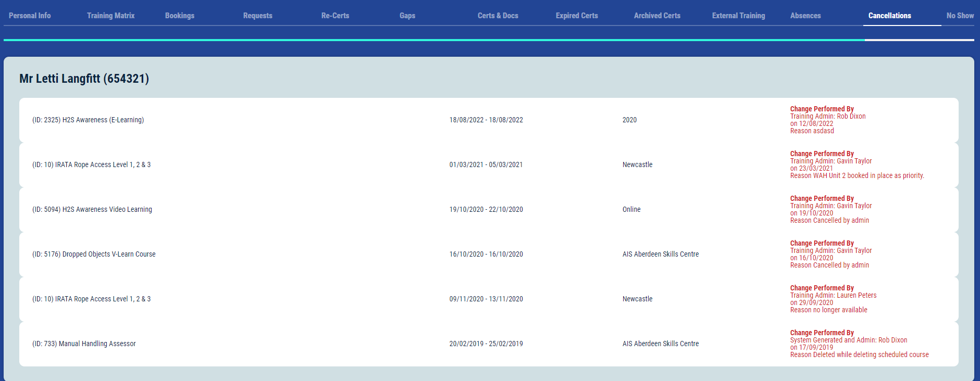Image resolution: width=980 pixels, height=381 pixels.
Task: Go to the Absences tab
Action: 805,16
